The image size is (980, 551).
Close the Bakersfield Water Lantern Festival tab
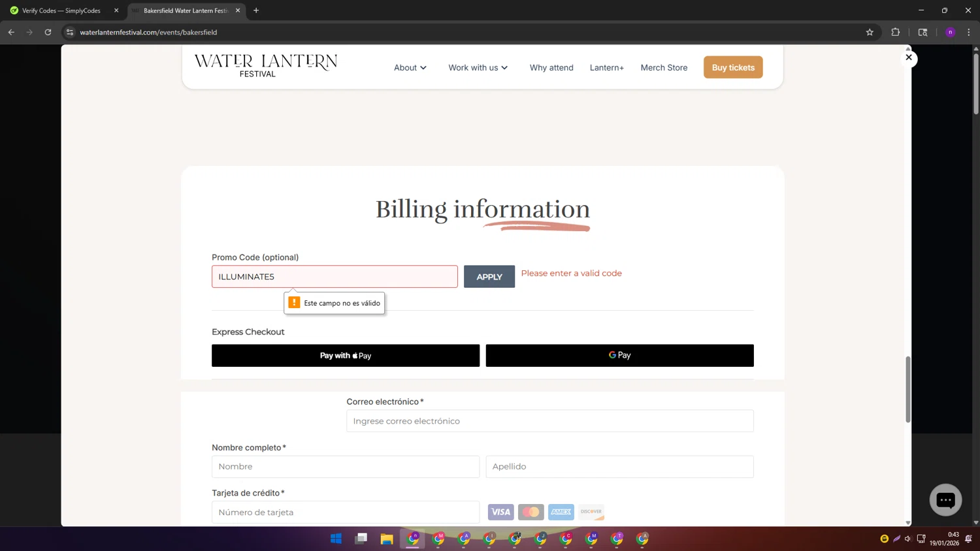238,10
